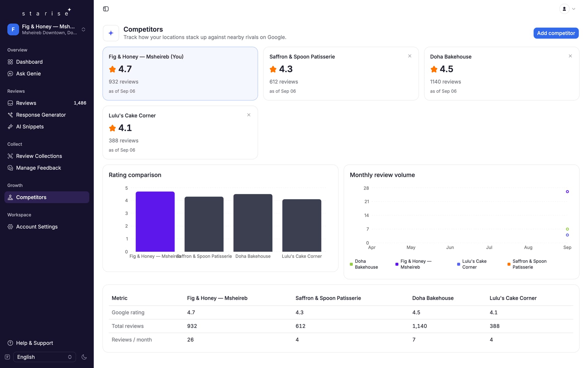
Task: Click the star icon on Saffron & Spoon card
Action: point(273,69)
